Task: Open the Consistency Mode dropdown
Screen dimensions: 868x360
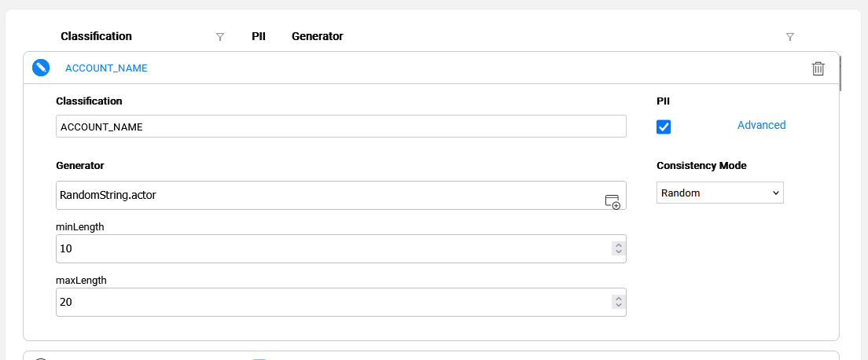Action: tap(719, 193)
